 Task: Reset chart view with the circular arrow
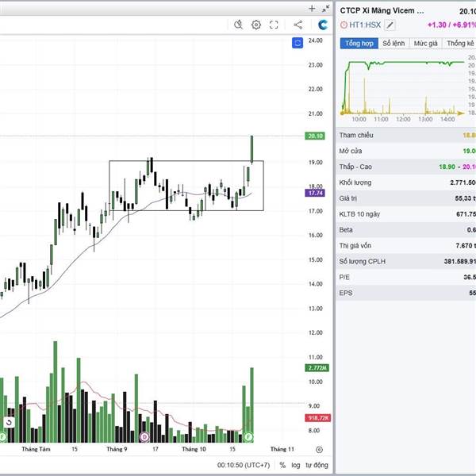pyautogui.click(x=9, y=422)
